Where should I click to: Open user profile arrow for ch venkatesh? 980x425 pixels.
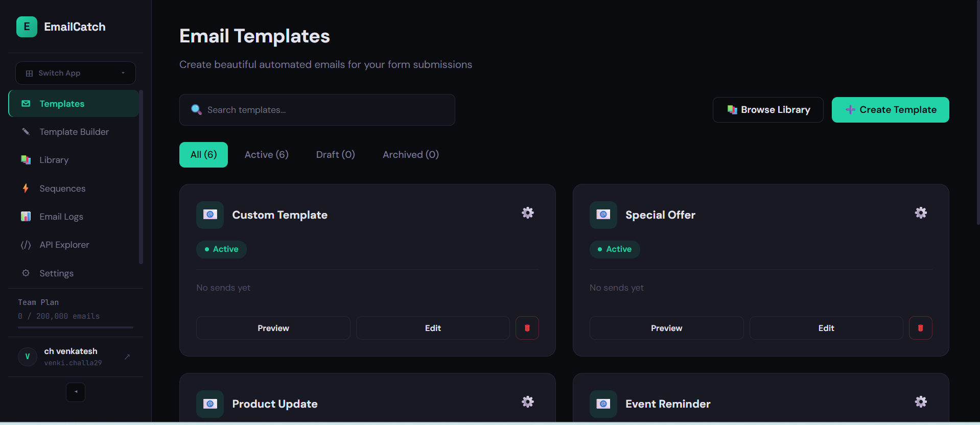coord(127,357)
